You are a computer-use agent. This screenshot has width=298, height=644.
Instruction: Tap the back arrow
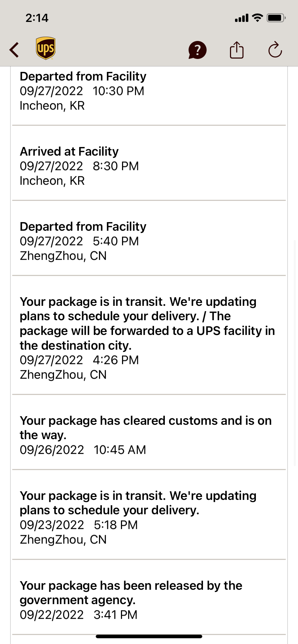point(14,50)
